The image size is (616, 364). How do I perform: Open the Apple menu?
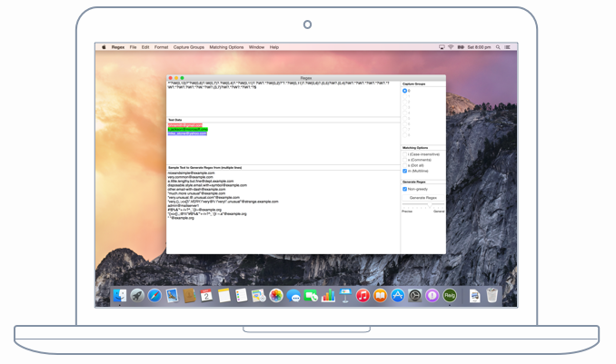click(104, 47)
